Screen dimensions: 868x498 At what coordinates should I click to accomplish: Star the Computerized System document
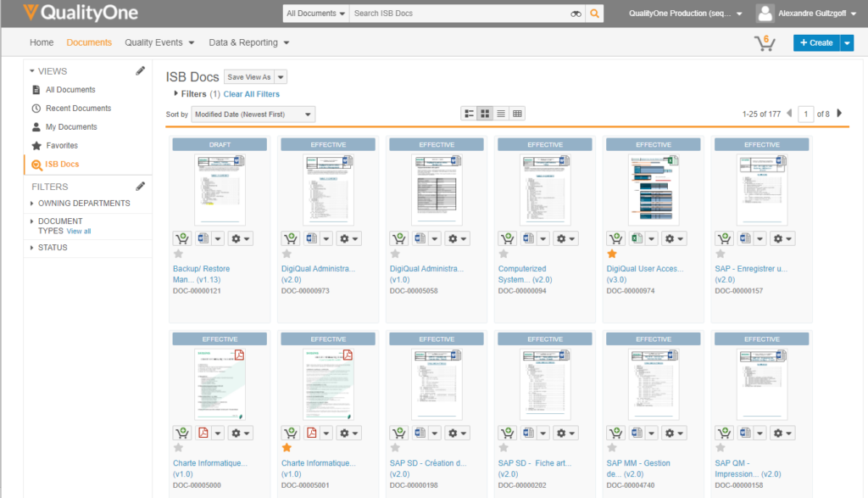click(504, 255)
